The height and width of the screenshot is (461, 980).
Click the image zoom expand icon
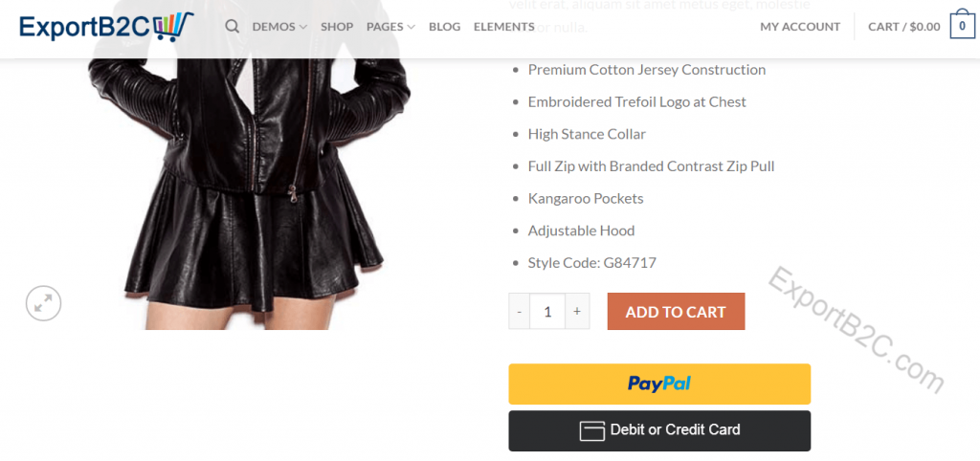coord(43,303)
